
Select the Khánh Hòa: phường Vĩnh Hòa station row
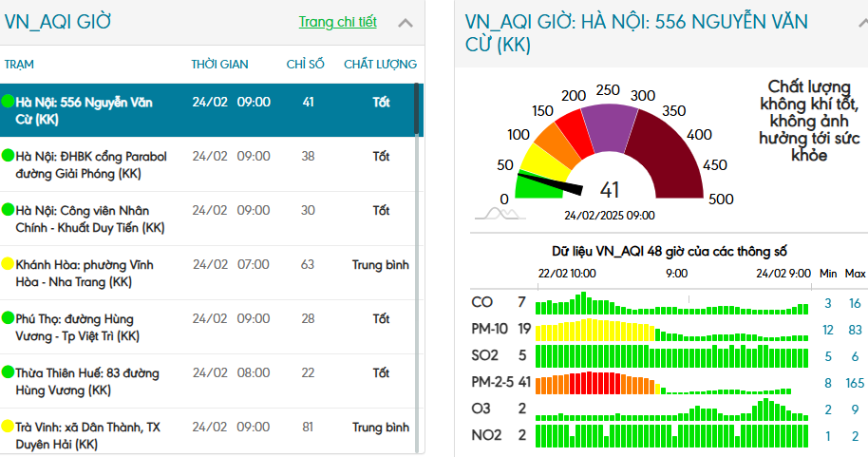[x=209, y=273]
